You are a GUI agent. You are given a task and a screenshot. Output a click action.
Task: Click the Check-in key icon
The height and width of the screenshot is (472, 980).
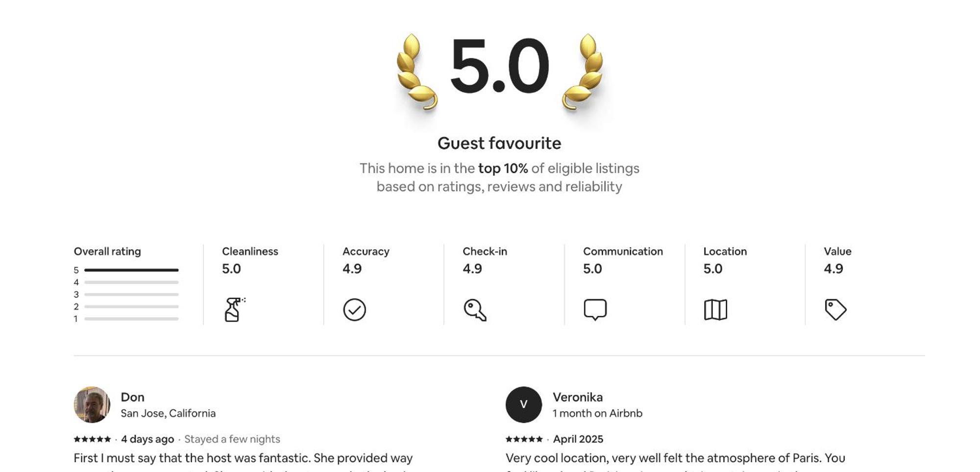[x=475, y=310]
